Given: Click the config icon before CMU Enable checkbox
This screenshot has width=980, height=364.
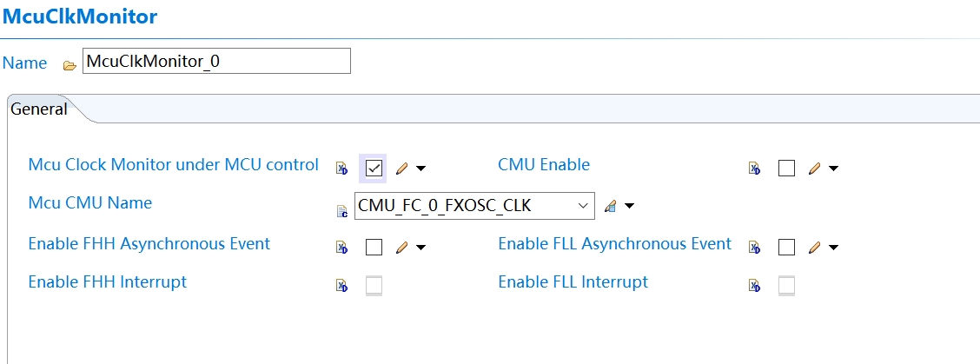Looking at the screenshot, I should coord(754,169).
